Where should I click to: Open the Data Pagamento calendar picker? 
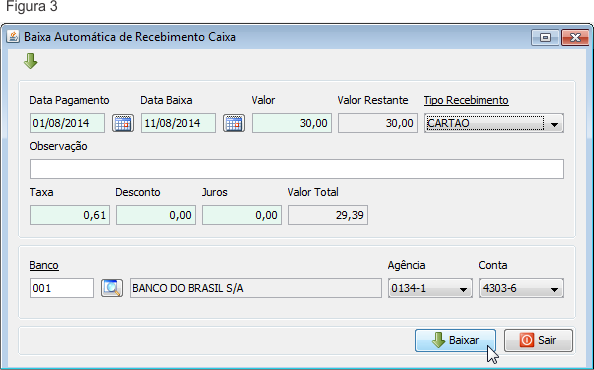[x=123, y=123]
